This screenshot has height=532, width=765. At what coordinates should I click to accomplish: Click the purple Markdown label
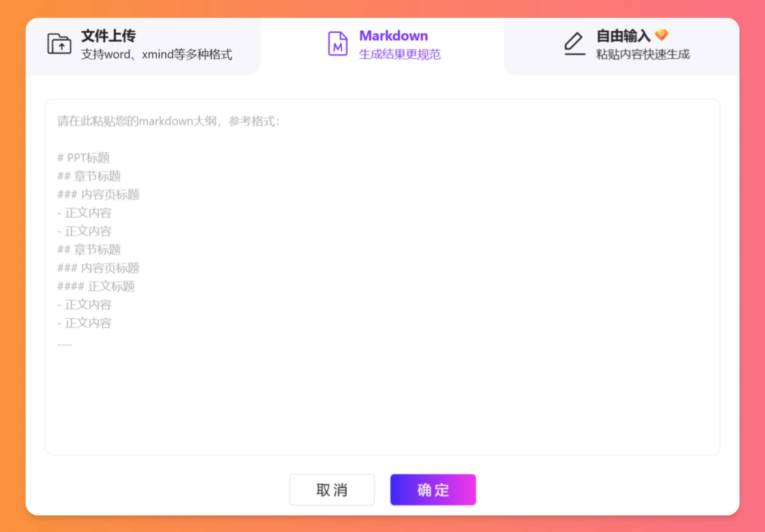click(x=394, y=35)
